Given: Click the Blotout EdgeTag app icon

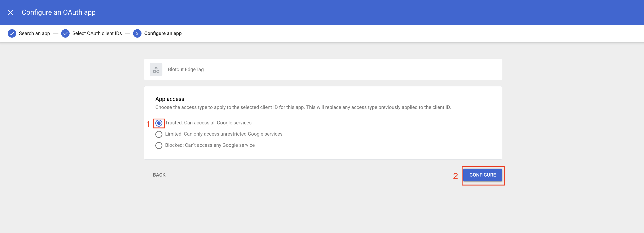Looking at the screenshot, I should coord(156,69).
